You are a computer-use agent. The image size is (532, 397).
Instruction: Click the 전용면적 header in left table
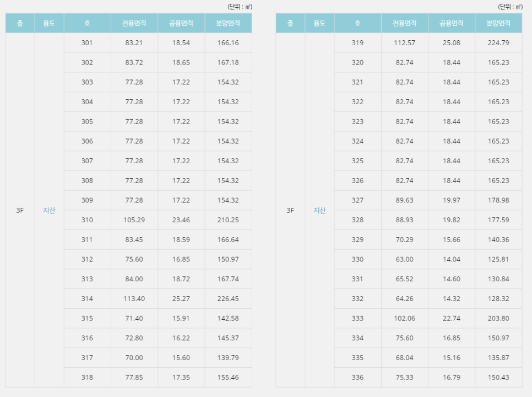click(134, 23)
